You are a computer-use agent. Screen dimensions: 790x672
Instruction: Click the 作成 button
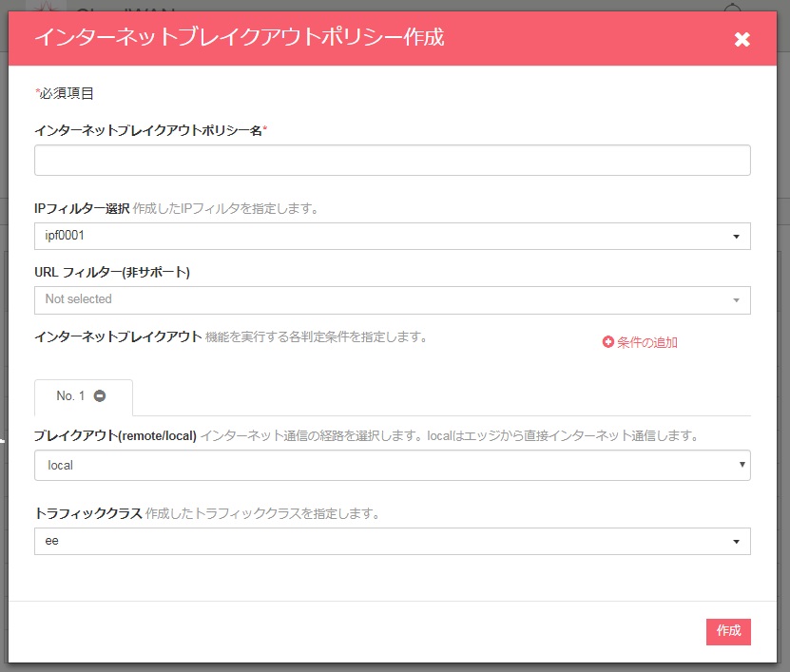click(728, 632)
